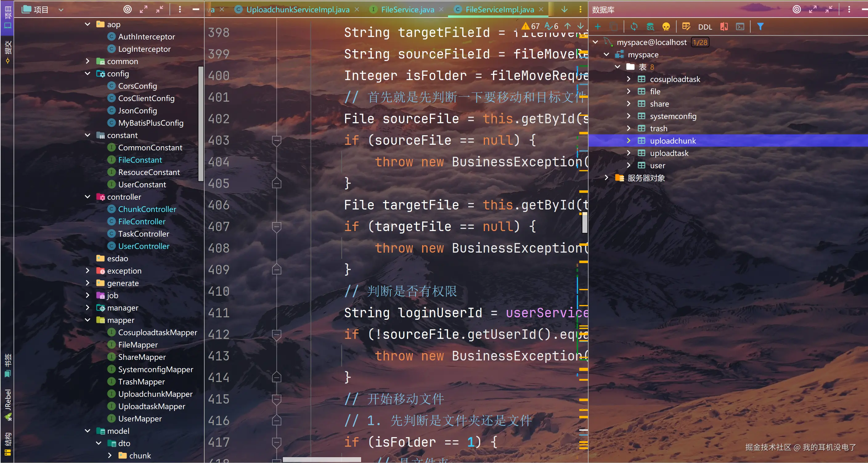Toggle the 结构 structure tool window

click(x=7, y=444)
